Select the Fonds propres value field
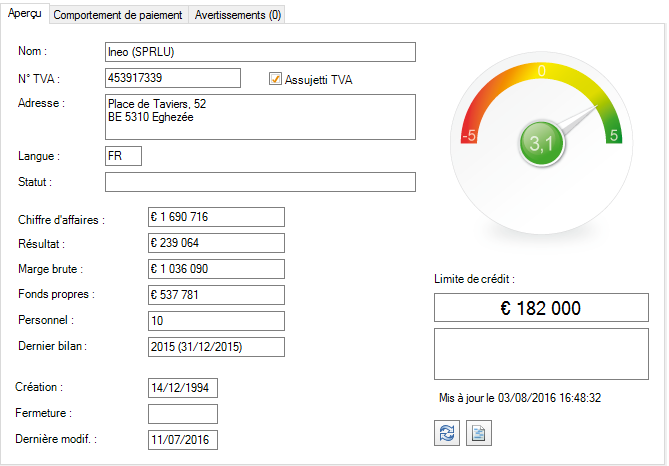This screenshot has height=466, width=669. [x=215, y=295]
